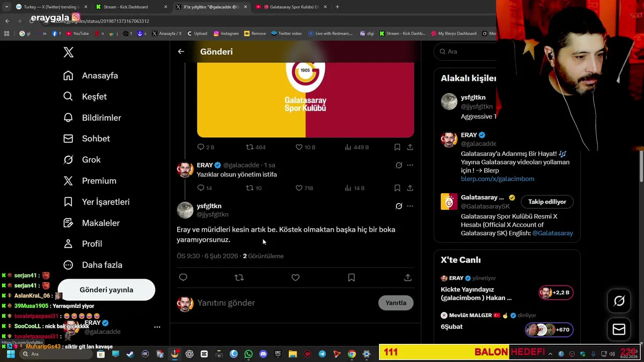The height and width of the screenshot is (362, 644).
Task: Open Grok in the sidebar
Action: click(x=82, y=160)
